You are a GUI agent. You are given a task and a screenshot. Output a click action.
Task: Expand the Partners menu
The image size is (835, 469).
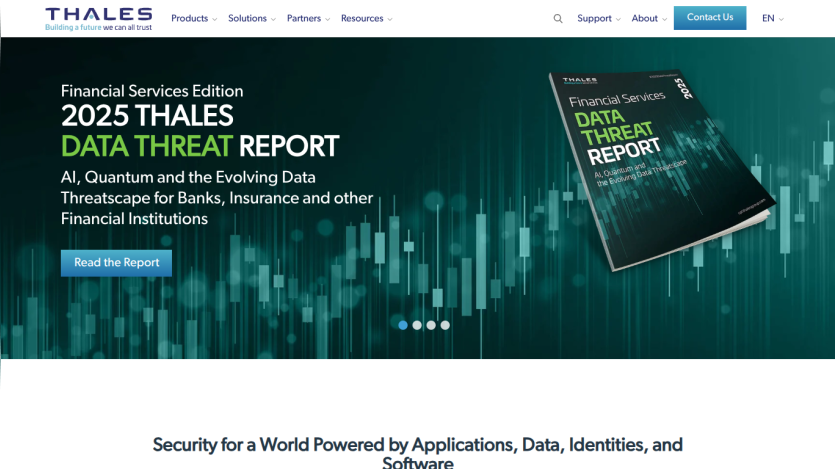tap(308, 19)
